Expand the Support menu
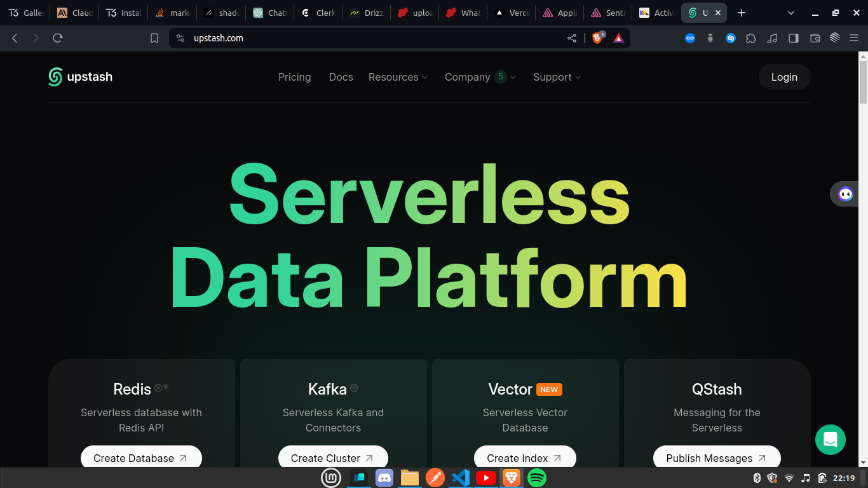Viewport: 868px width, 488px height. coord(557,77)
